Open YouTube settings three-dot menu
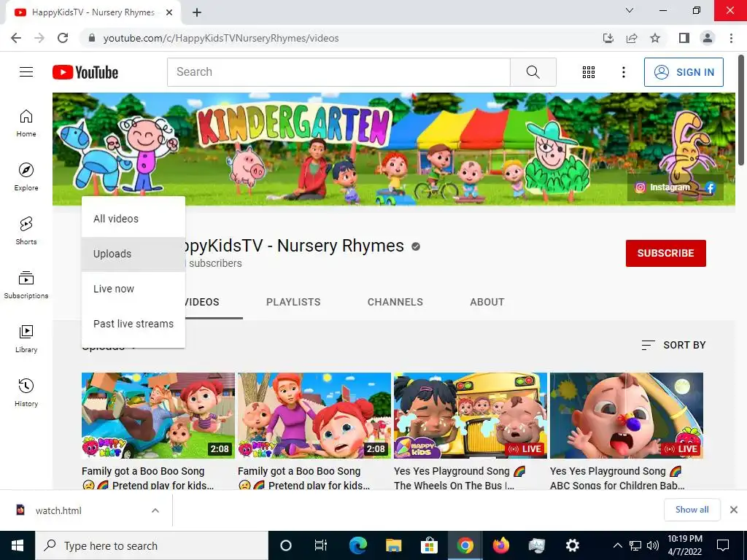Image resolution: width=747 pixels, height=560 pixels. point(623,72)
